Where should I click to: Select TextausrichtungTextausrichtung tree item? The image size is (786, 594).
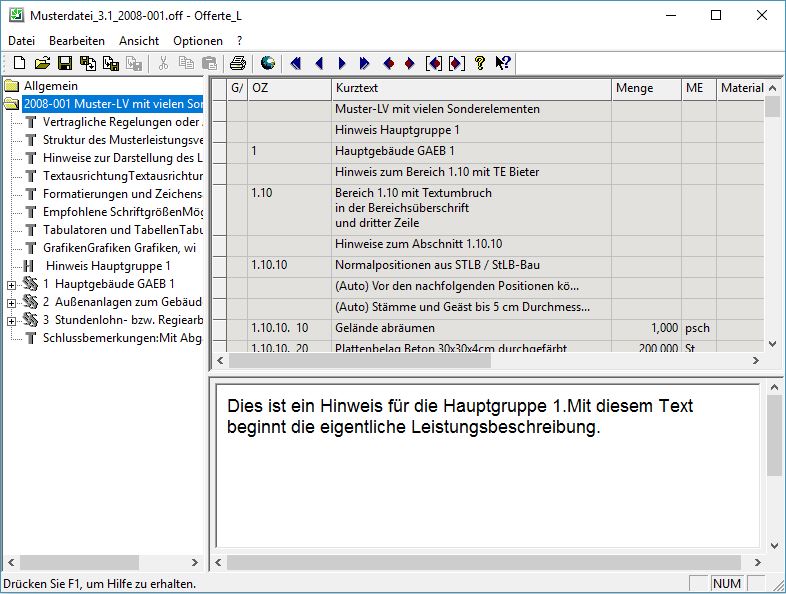122,176
